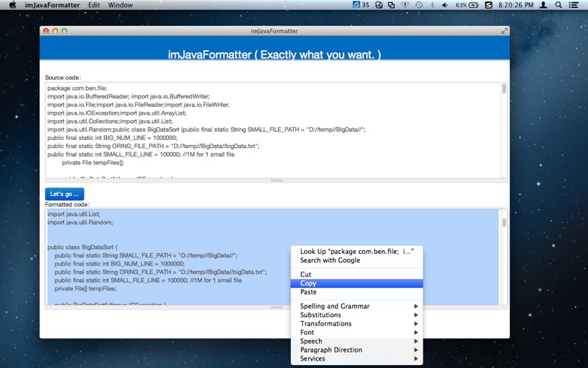Image resolution: width=588 pixels, height=368 pixels.
Task: Click the Formatted code vertical scrollbar thumb
Action: click(x=504, y=222)
